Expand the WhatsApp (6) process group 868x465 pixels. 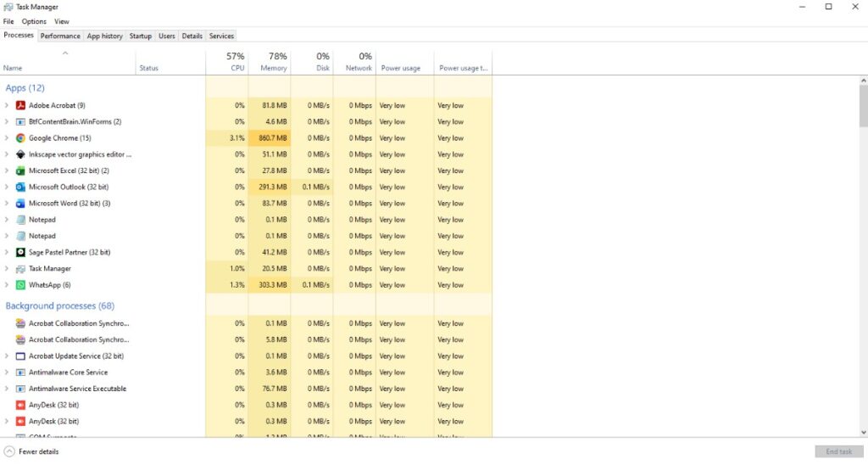(x=7, y=285)
